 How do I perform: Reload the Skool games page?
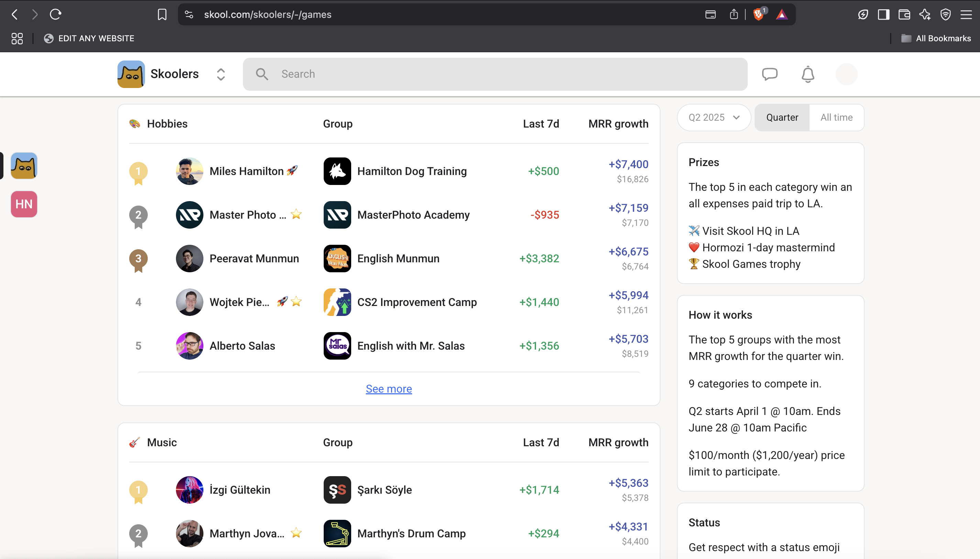tap(56, 14)
